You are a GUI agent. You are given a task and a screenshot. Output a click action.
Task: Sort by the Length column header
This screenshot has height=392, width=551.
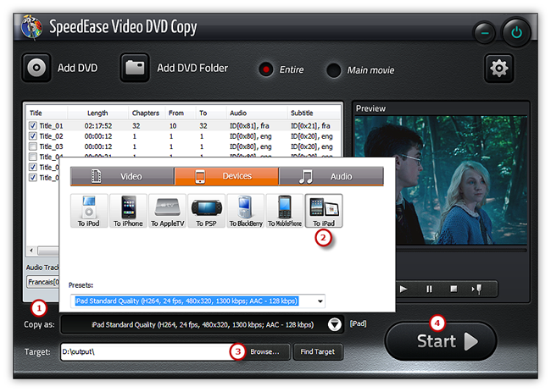tap(97, 113)
